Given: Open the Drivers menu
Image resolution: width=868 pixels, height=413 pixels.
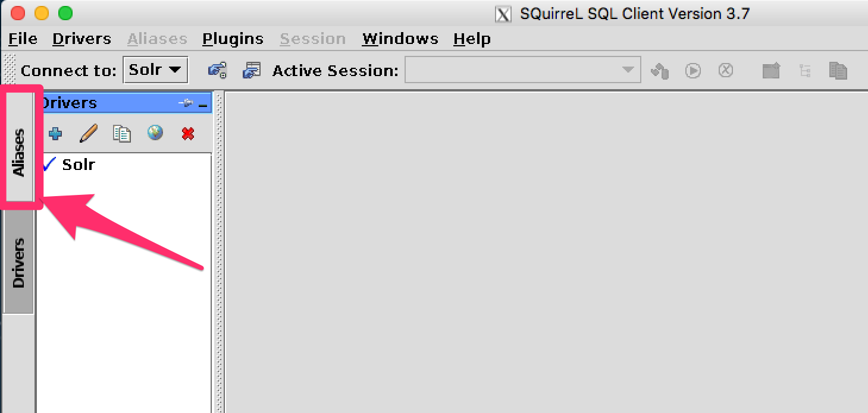Looking at the screenshot, I should [82, 39].
